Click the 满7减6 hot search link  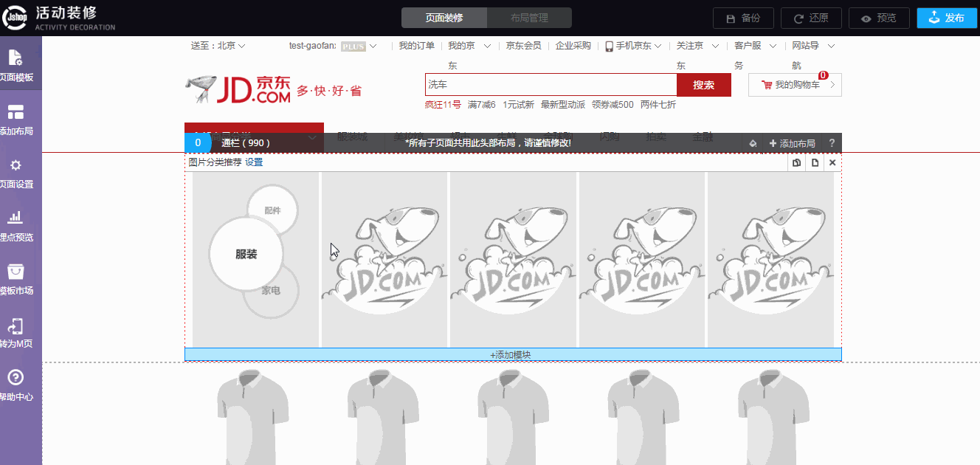482,105
